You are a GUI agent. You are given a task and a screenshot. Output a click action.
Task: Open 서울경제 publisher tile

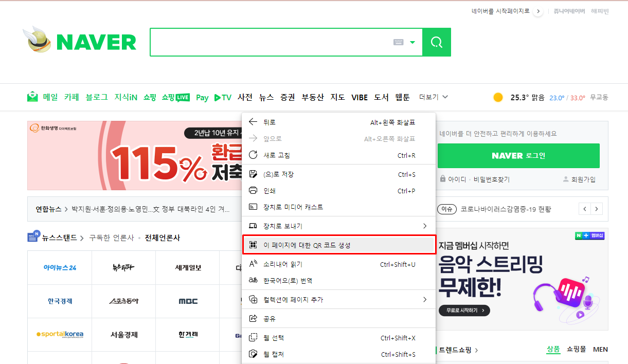[x=124, y=334]
